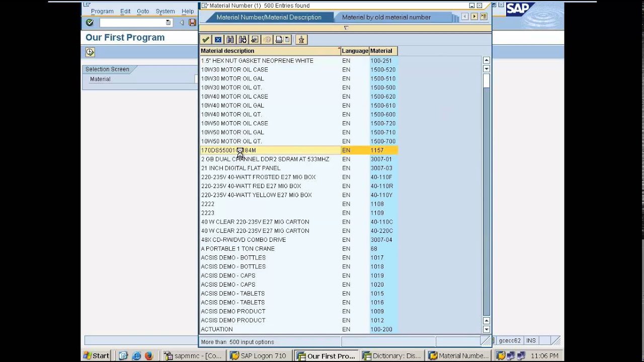Switch to Material by old material number tab
Image resolution: width=644 pixels, height=362 pixels.
(x=386, y=17)
